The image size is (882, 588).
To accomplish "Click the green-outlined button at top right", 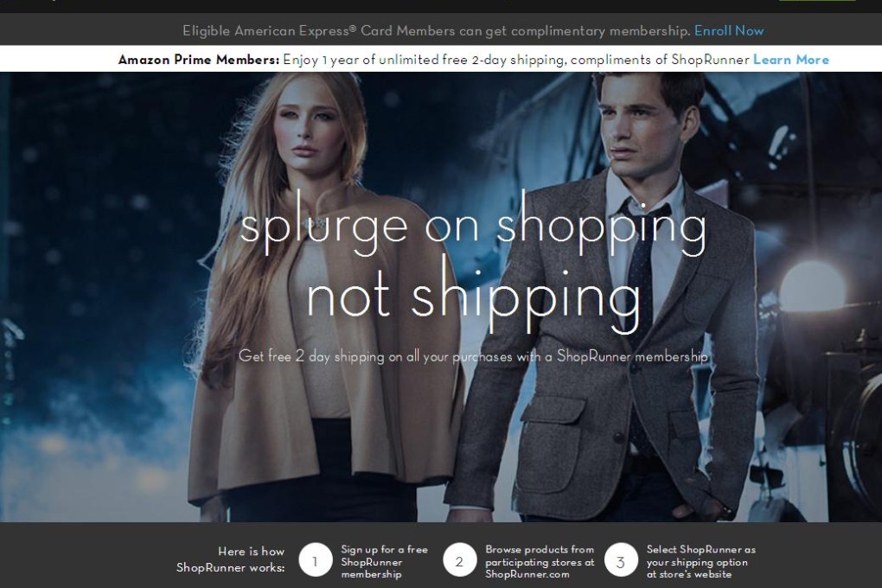I will (817, 3).
